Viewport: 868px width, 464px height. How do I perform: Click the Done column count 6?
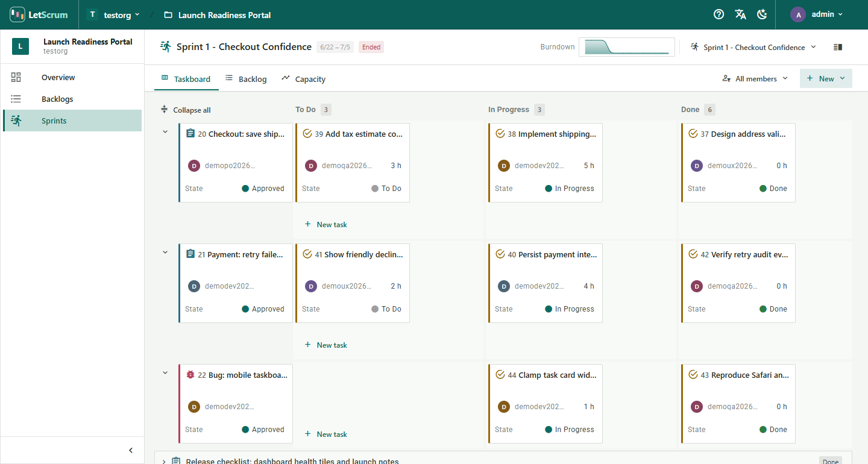[x=710, y=110]
